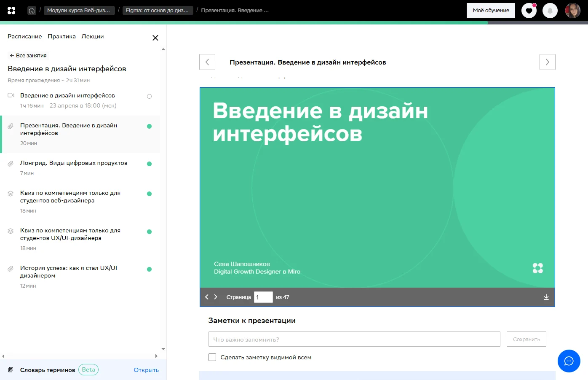Click the video camera icon of first lesson
The image size is (588, 380).
point(11,95)
